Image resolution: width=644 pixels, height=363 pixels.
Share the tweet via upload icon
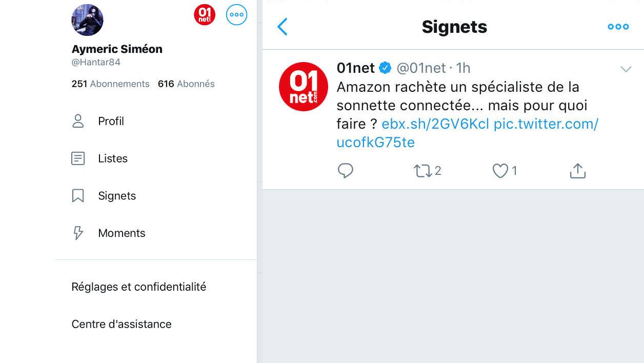tap(578, 171)
